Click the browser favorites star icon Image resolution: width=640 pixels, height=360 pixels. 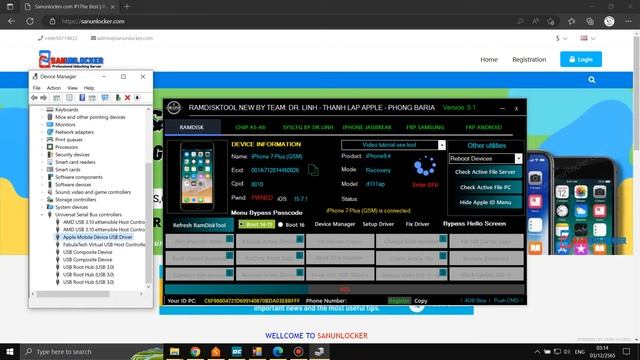pos(571,21)
